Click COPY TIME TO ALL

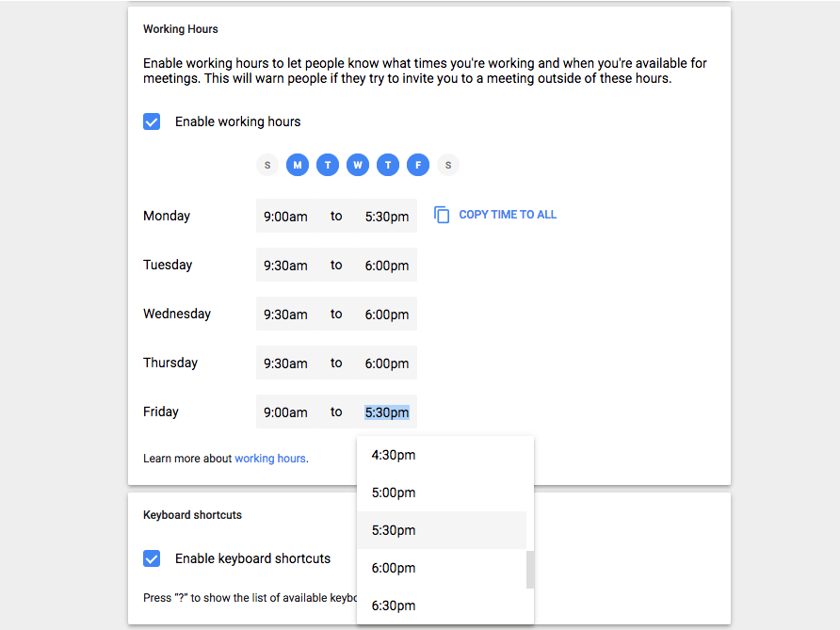click(508, 215)
